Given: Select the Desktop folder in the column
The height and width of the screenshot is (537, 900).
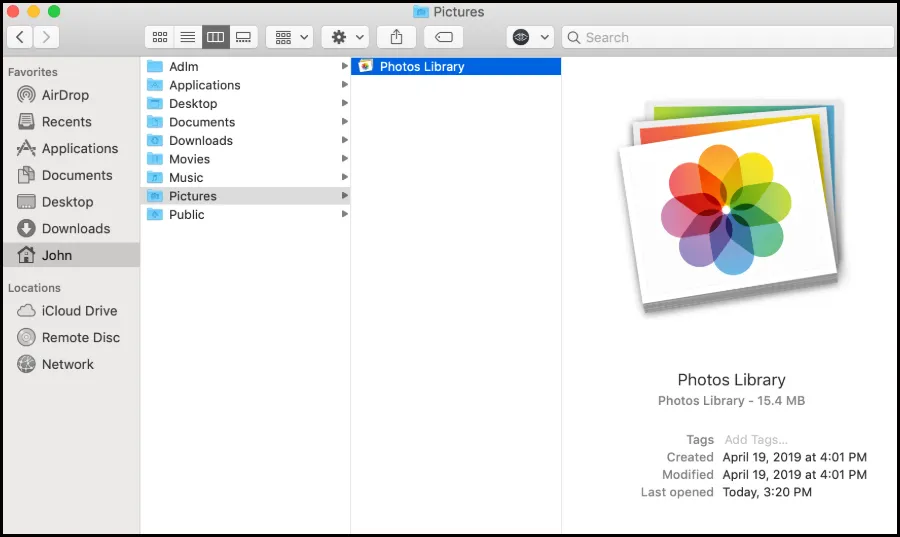Looking at the screenshot, I should pyautogui.click(x=245, y=103).
